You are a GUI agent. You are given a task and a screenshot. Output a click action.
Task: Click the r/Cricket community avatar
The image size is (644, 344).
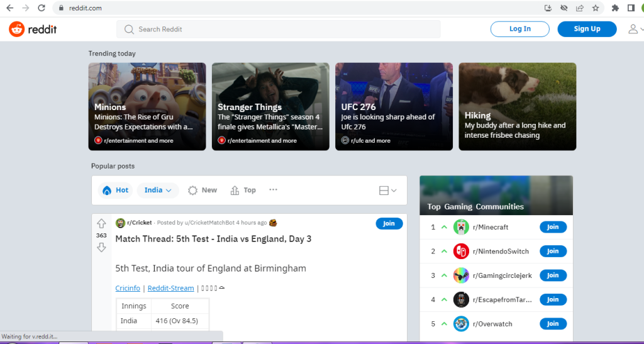(x=120, y=223)
